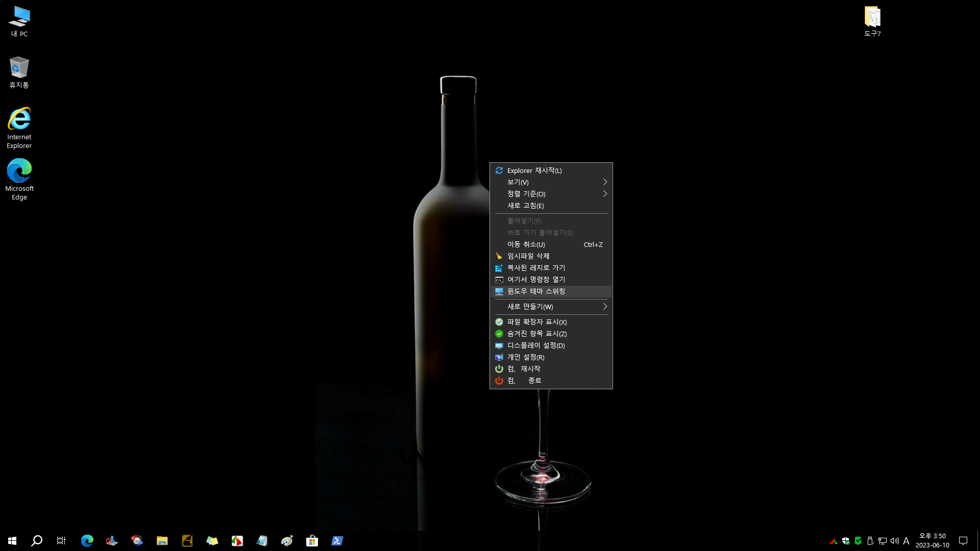Open network status tray icon
Screen dimensions: 980x551
coord(883,541)
